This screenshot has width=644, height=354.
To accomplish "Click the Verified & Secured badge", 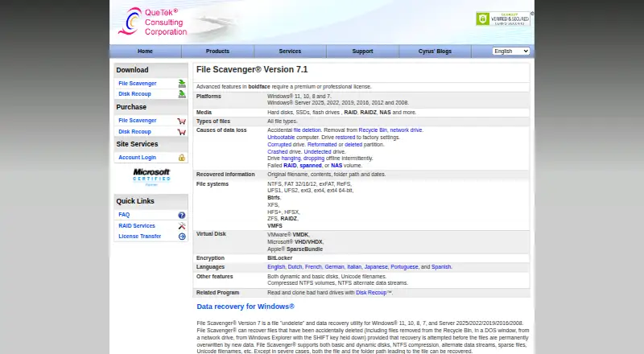I will coord(502,19).
